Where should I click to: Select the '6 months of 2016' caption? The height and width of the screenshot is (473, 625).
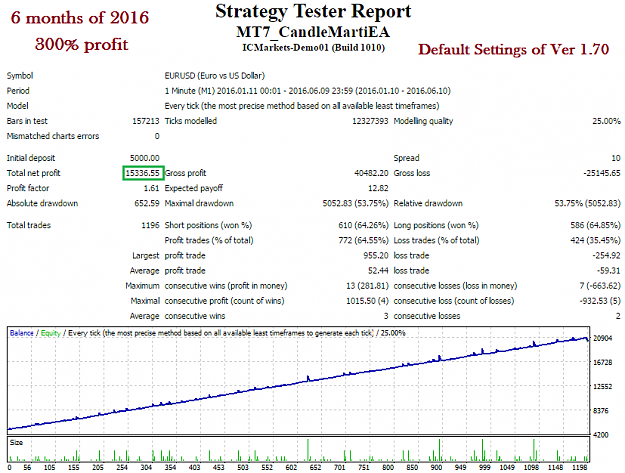(x=79, y=18)
